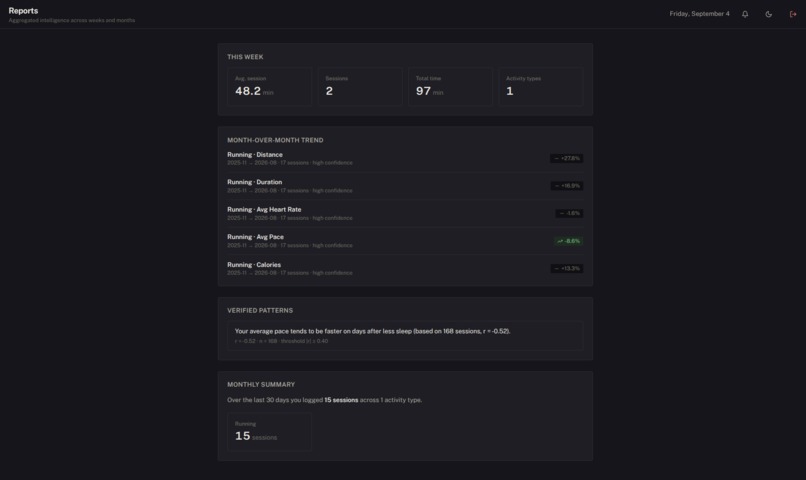Click the +16.9% Duration change badge
The image size is (806, 480).
point(566,186)
